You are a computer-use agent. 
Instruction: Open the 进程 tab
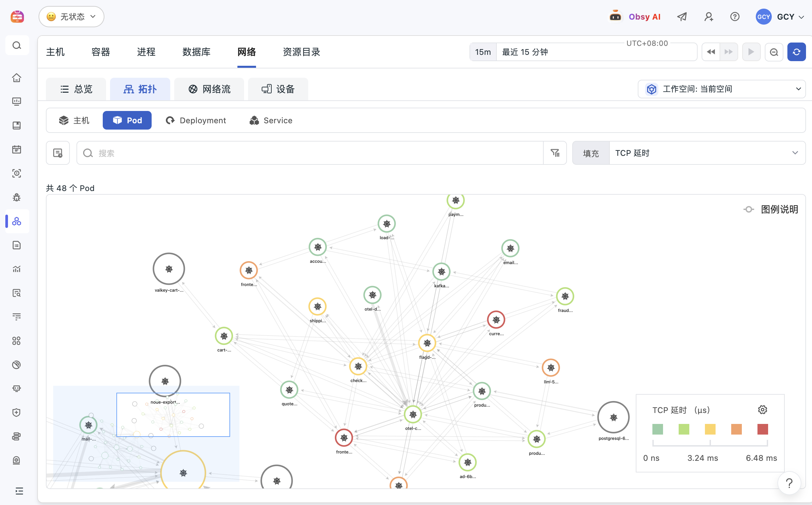click(x=146, y=52)
